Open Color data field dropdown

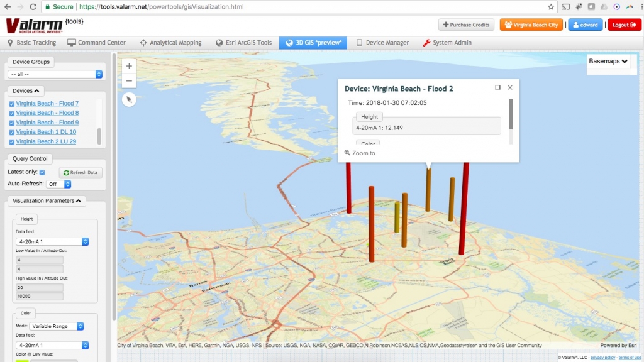pyautogui.click(x=52, y=345)
